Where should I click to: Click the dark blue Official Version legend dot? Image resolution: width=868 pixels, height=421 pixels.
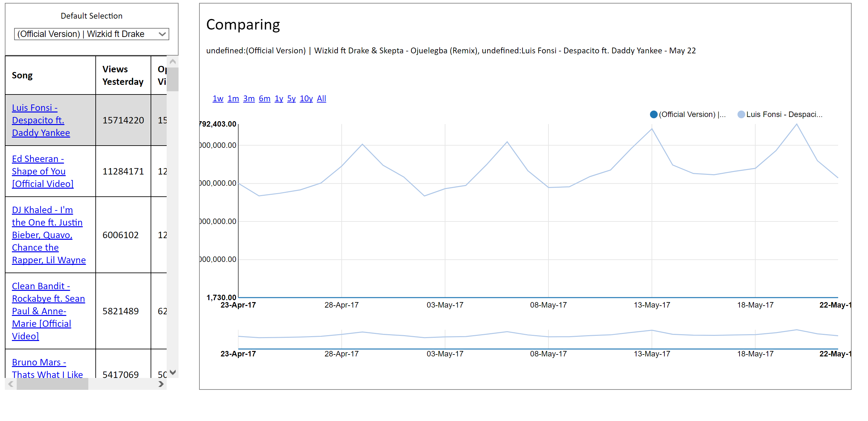(653, 114)
